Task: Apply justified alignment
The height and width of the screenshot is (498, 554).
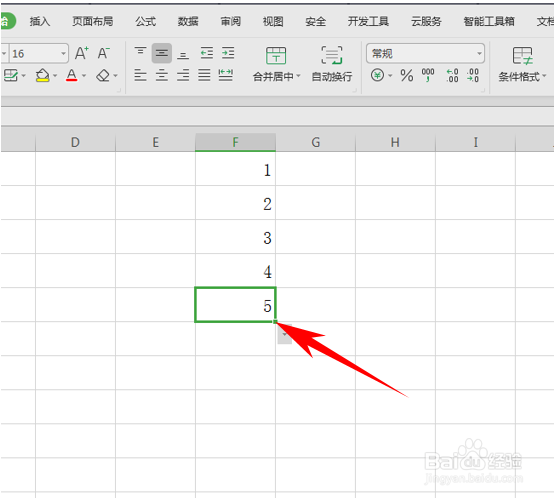Action: (x=204, y=75)
